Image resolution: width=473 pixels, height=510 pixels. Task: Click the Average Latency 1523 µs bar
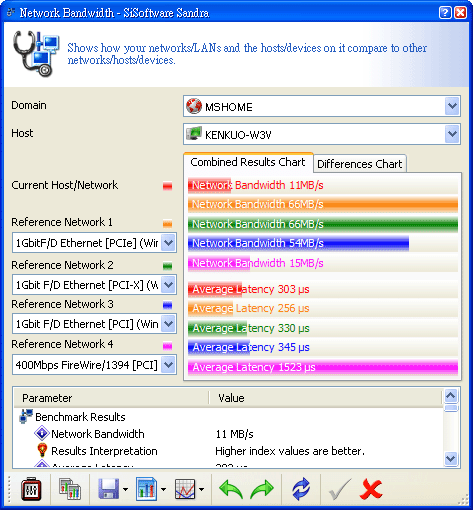(x=323, y=367)
